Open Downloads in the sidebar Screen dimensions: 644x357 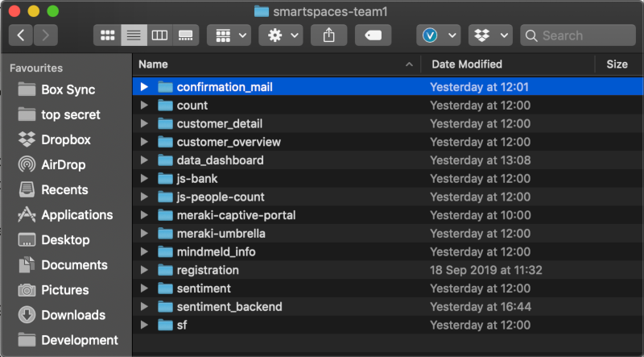point(62,315)
